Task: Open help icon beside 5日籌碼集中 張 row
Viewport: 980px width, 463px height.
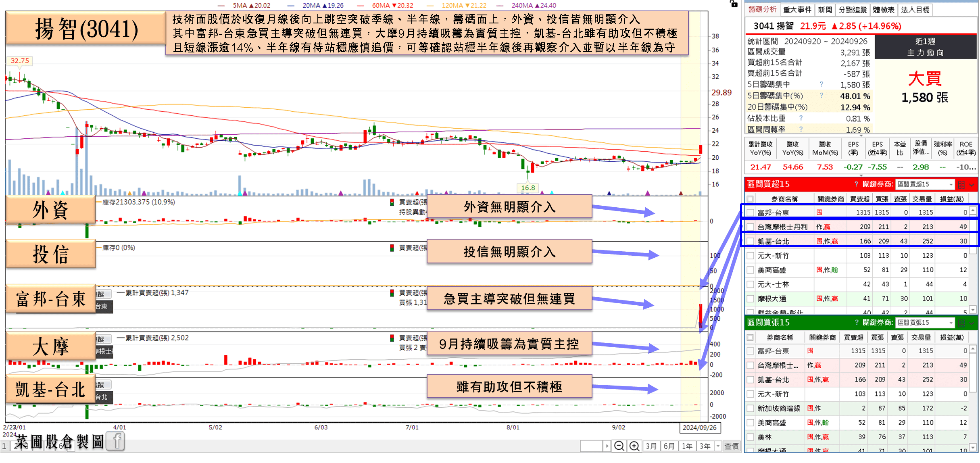Action: tap(822, 84)
